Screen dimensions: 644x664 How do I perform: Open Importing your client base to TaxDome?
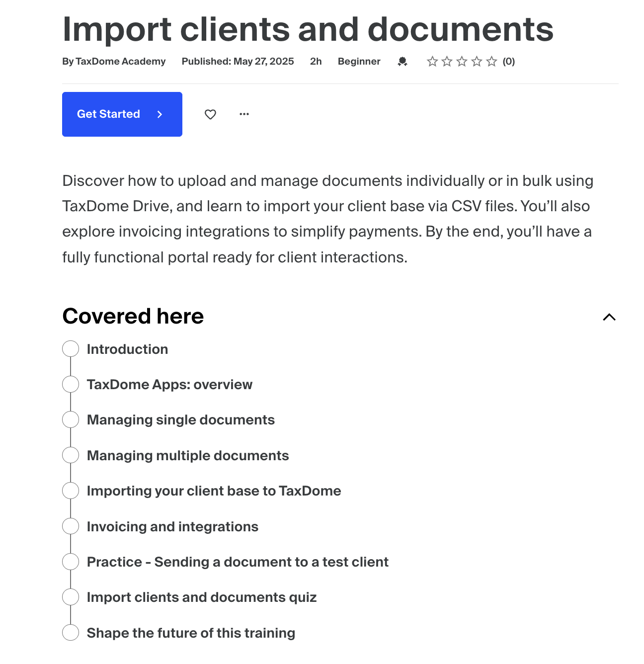[x=214, y=491]
